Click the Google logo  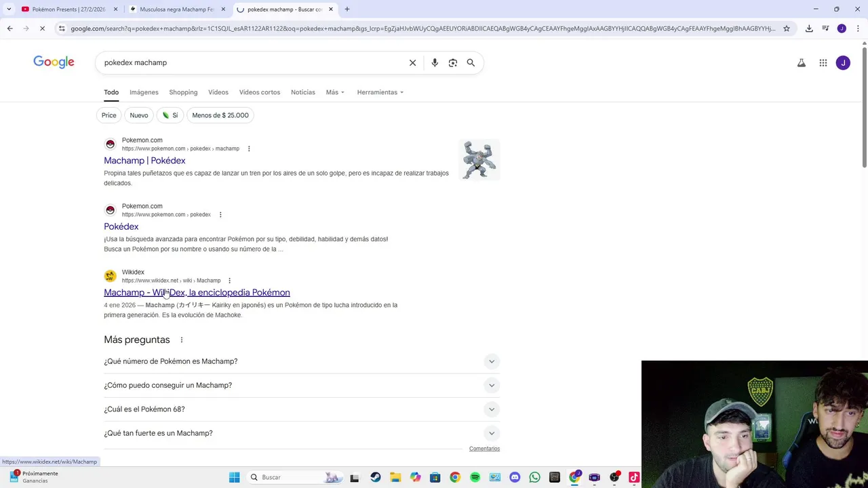point(54,62)
